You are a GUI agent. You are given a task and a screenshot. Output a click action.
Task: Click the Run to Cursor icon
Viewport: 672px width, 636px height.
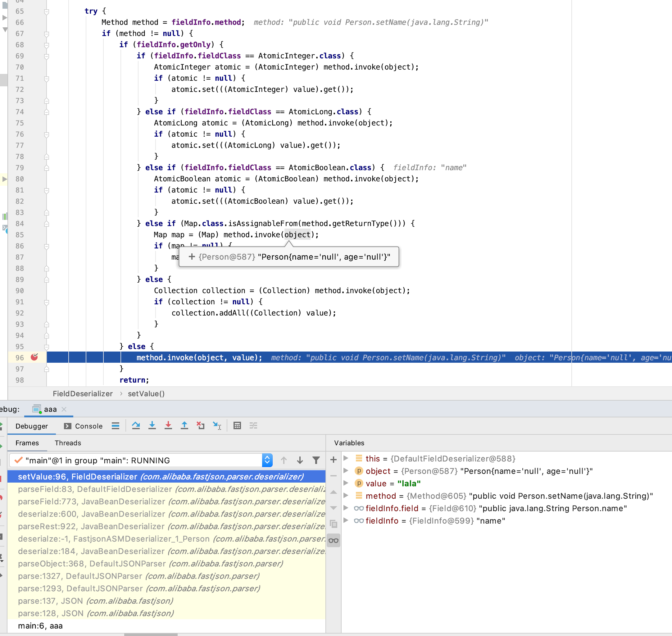[217, 425]
